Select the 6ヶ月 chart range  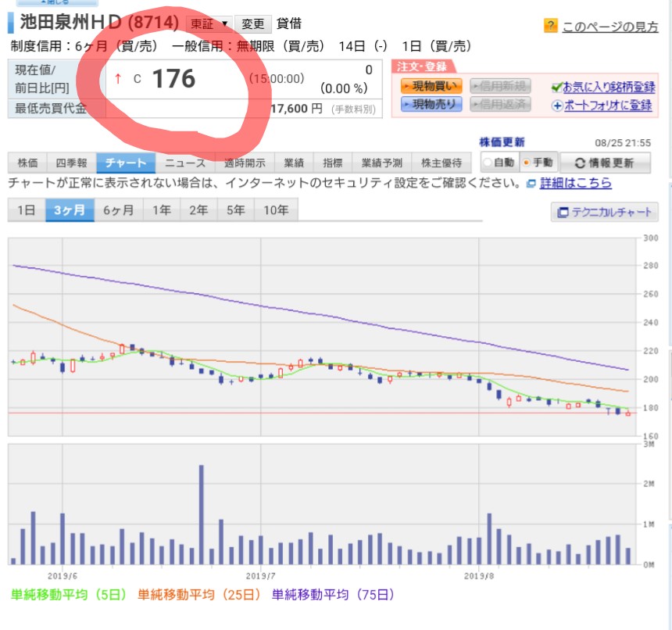click(119, 210)
